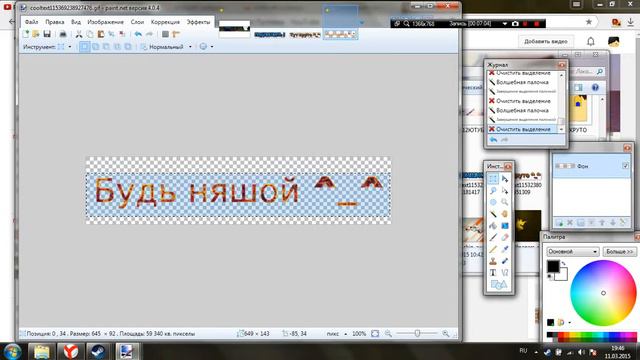
Task: Click undo arrow in Журнал panel
Action: [493, 140]
